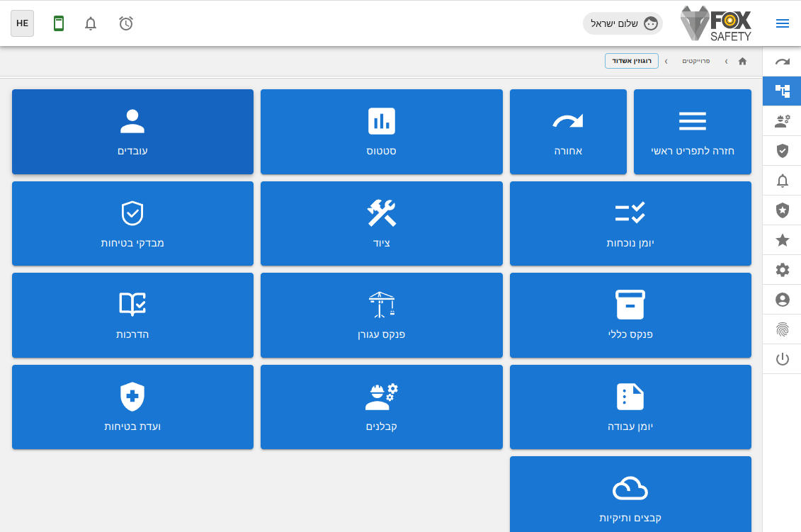The image size is (801, 532).
Task: Open notifications bell in top header
Action: [x=91, y=23]
